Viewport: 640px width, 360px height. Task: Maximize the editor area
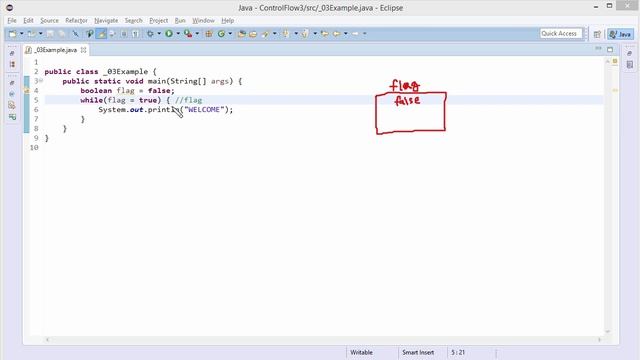pyautogui.click(x=610, y=49)
